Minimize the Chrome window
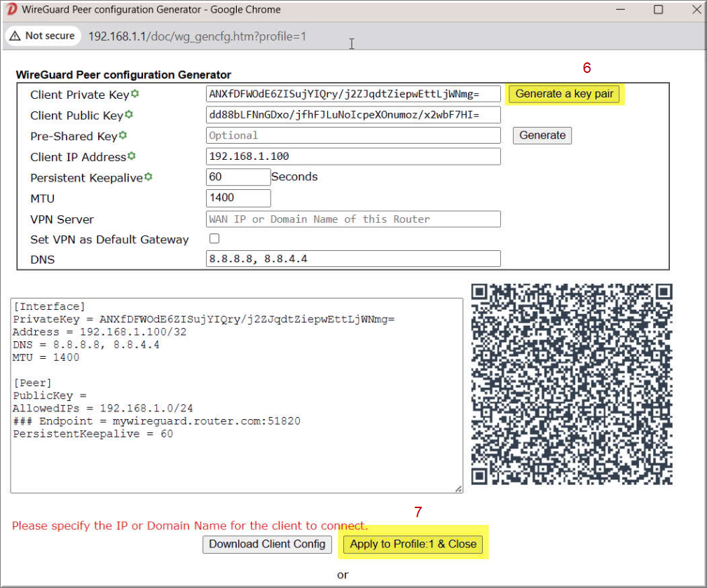This screenshot has width=707, height=588. click(621, 10)
